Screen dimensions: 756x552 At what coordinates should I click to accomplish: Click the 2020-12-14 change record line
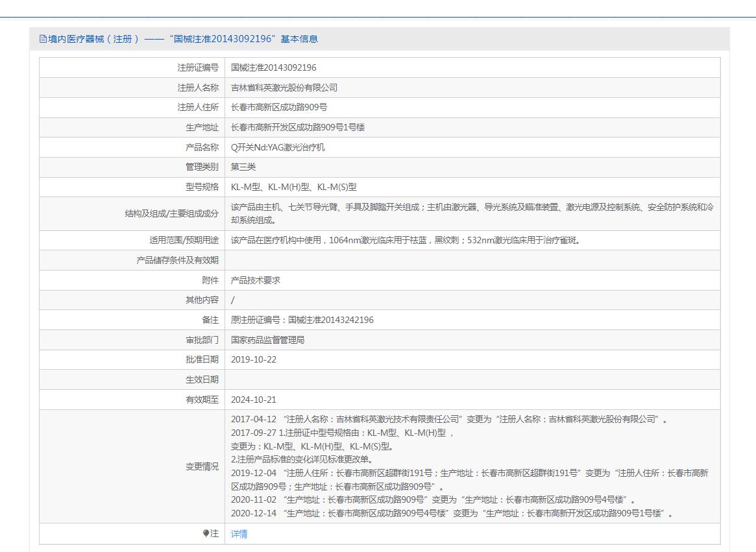click(452, 514)
